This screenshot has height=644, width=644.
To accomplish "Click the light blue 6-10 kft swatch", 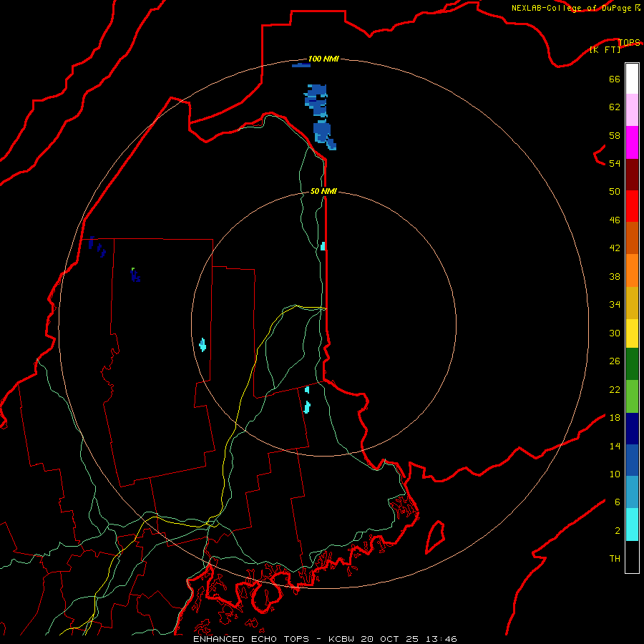I will (632, 492).
